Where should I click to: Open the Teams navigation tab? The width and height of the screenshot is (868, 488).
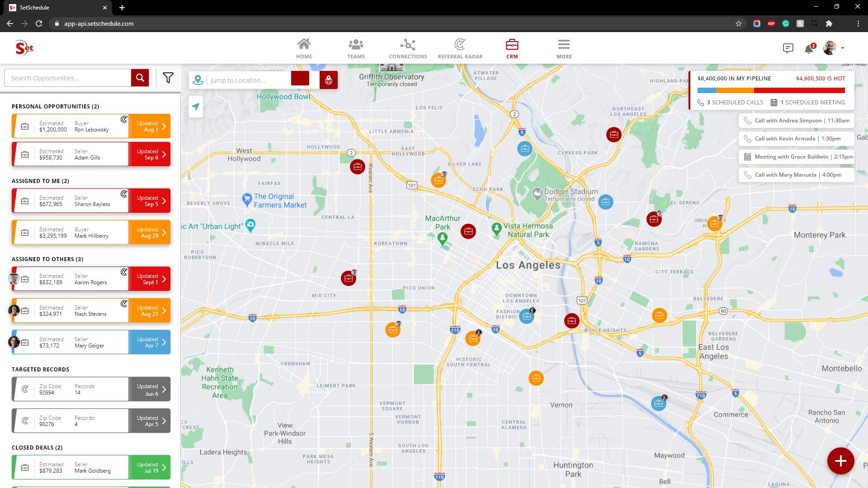click(x=356, y=49)
